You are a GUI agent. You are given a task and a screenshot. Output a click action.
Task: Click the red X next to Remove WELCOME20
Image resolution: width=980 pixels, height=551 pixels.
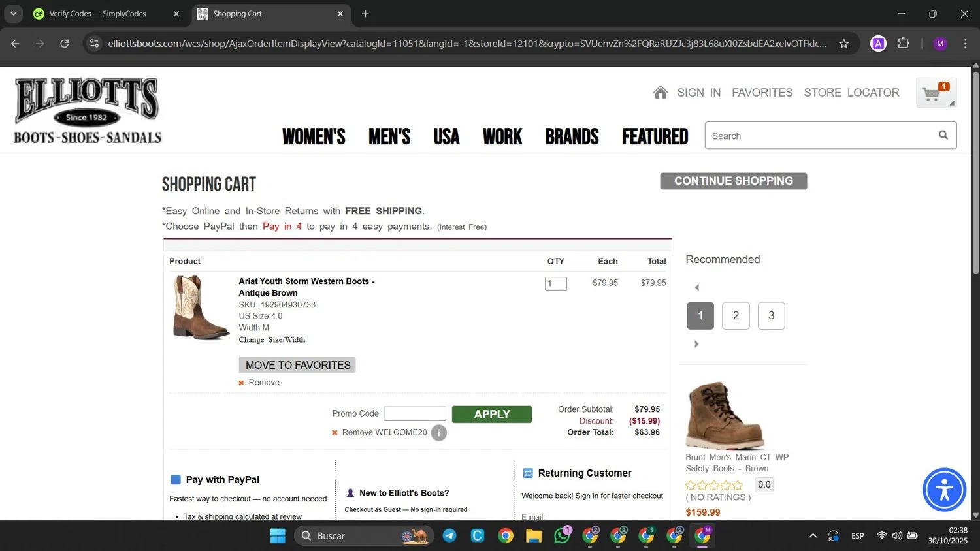click(x=335, y=433)
